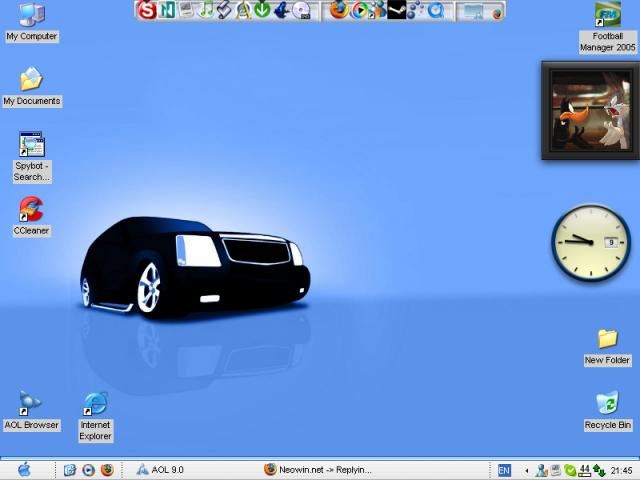The image size is (640, 480).
Task: Switch to Neowin.net Firefox taskbar button
Action: click(x=318, y=470)
